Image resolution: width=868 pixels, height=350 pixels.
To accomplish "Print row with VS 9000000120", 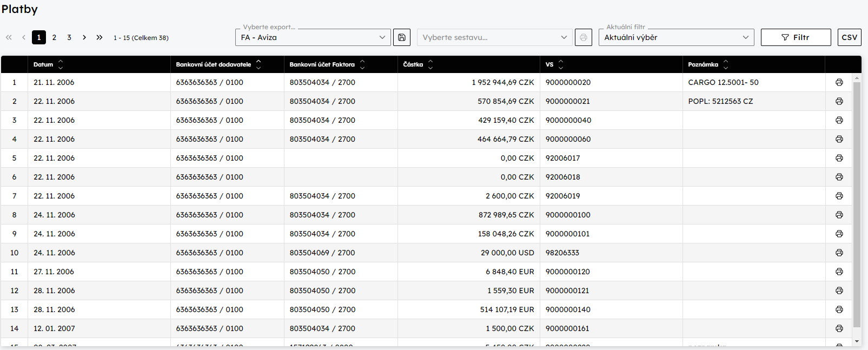I will pyautogui.click(x=839, y=272).
